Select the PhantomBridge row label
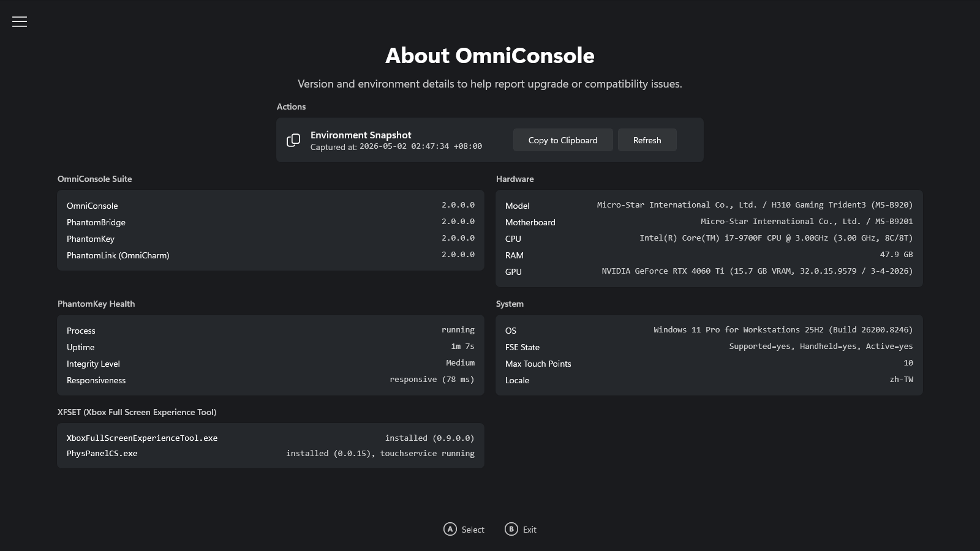 point(96,222)
